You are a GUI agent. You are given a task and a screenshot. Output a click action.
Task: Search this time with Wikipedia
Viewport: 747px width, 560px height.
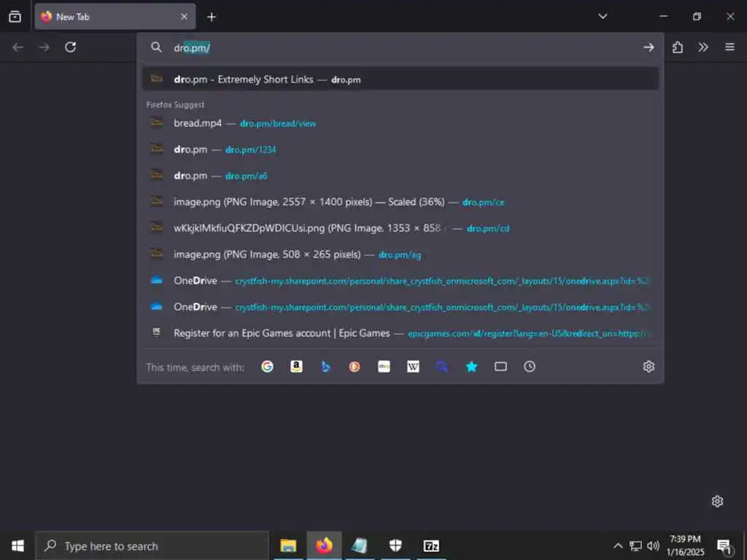413,366
